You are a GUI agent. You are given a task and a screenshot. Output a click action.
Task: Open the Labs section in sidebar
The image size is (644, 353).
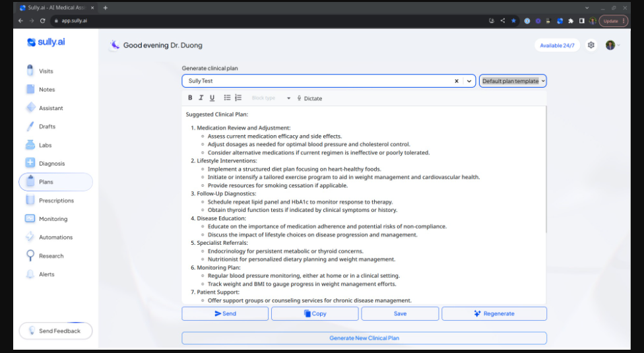45,145
